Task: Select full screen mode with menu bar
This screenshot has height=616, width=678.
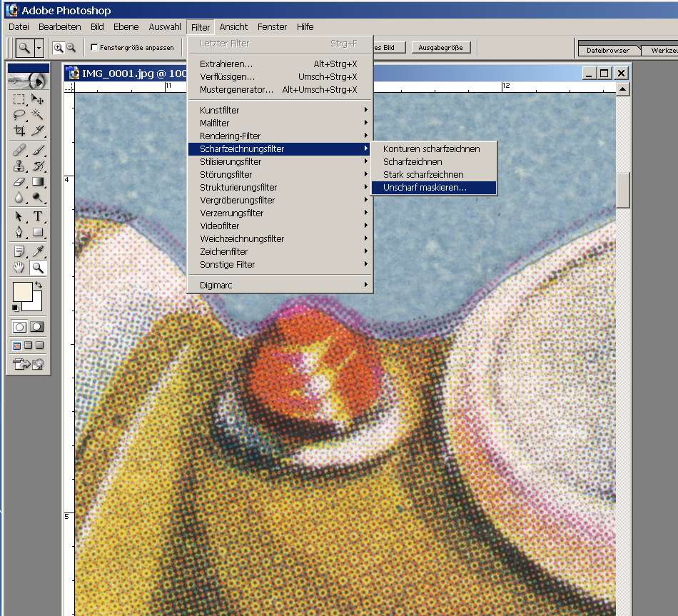Action: click(29, 345)
